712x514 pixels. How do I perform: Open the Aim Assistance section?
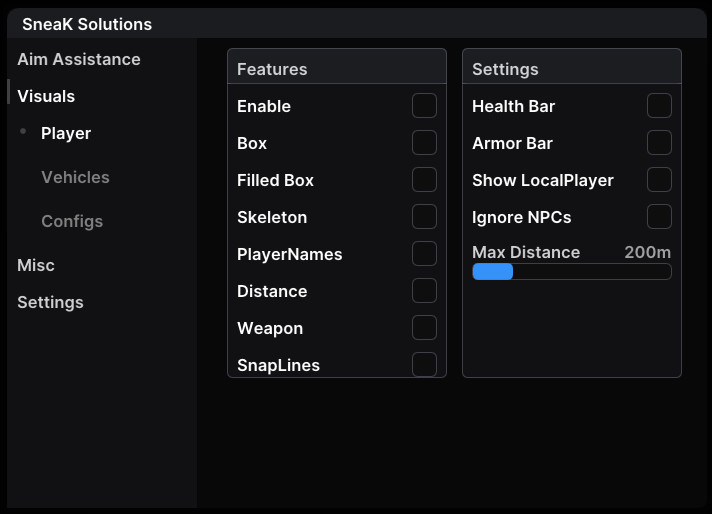(x=79, y=59)
